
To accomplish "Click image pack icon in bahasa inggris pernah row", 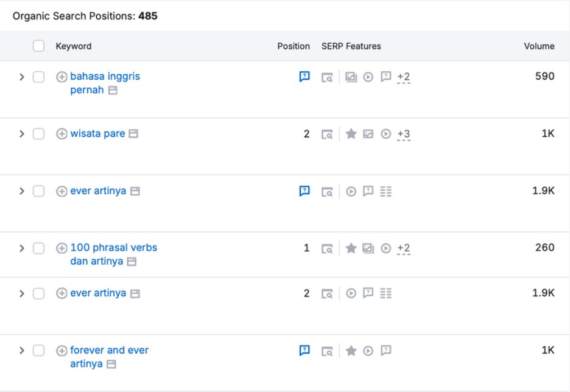I will [351, 77].
